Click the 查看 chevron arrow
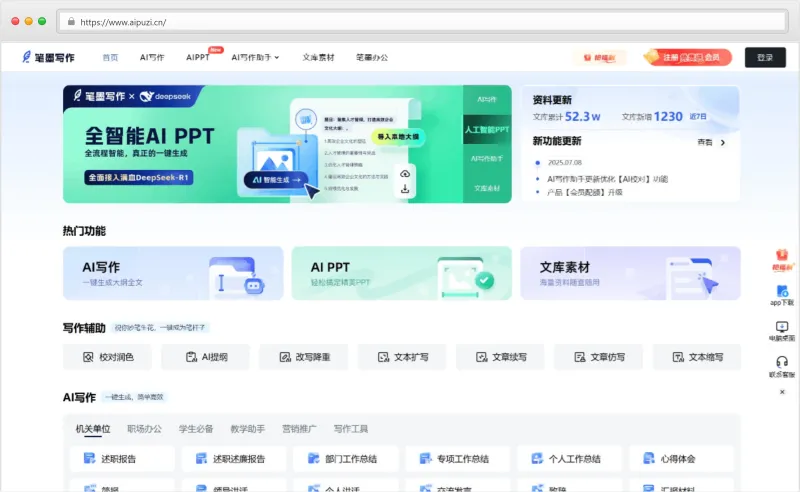The image size is (800, 492). [723, 142]
